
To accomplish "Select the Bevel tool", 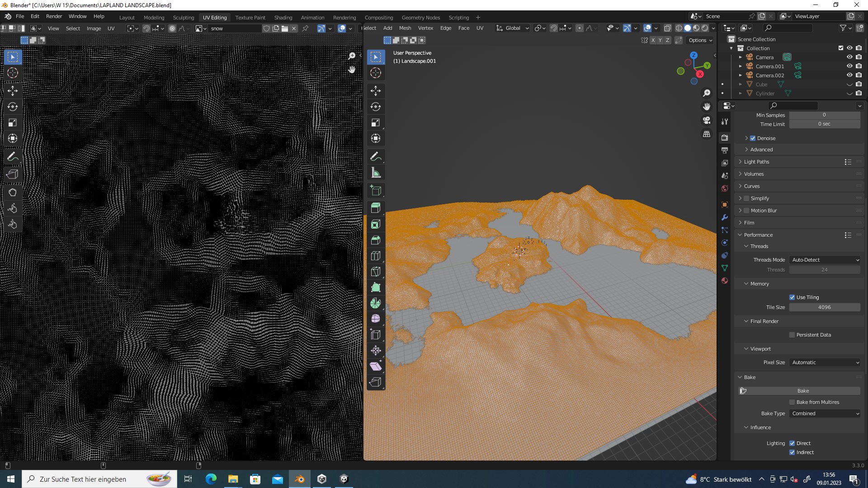I will pos(376,240).
